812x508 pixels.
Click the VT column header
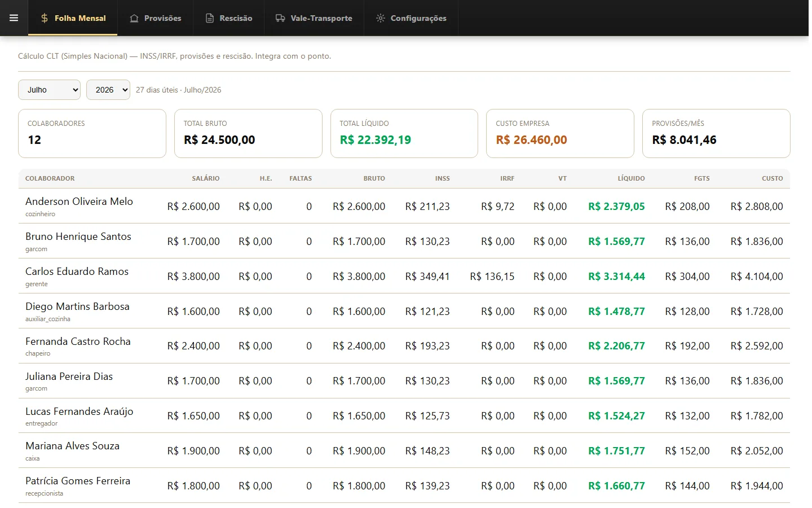(562, 178)
